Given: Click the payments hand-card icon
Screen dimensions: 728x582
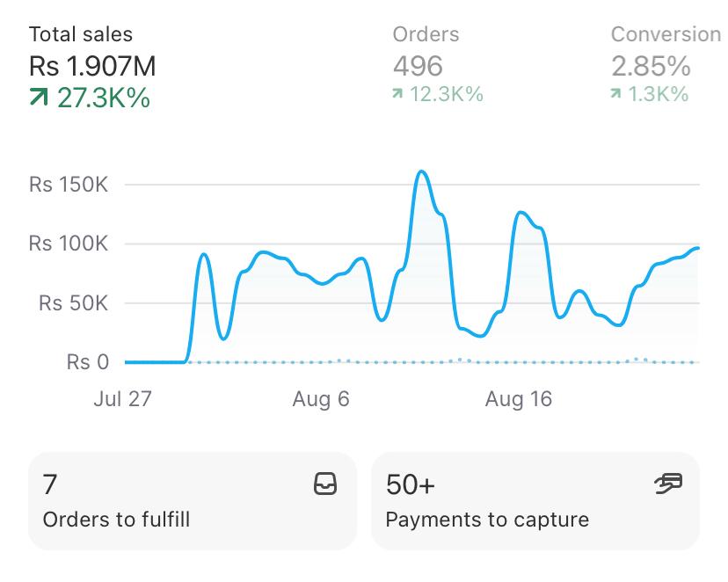Looking at the screenshot, I should [x=668, y=483].
